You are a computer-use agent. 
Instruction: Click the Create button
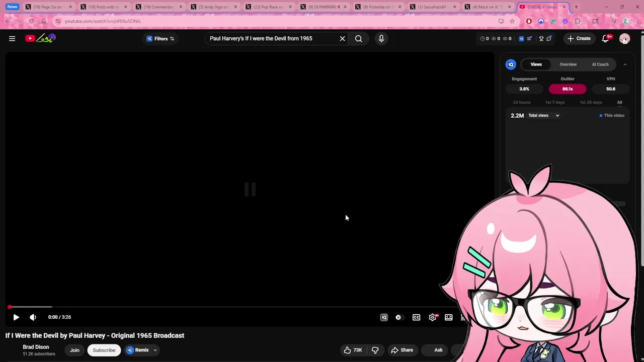(x=579, y=39)
